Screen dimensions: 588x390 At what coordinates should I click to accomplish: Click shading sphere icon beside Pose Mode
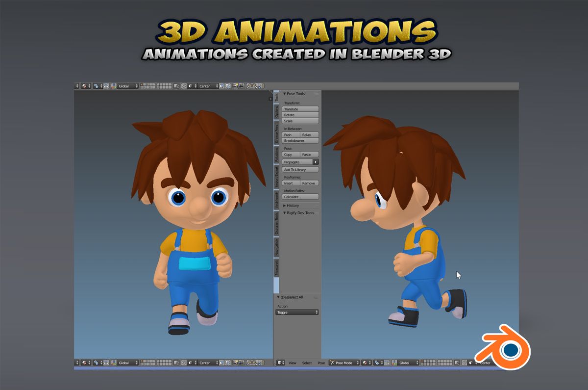(366, 363)
